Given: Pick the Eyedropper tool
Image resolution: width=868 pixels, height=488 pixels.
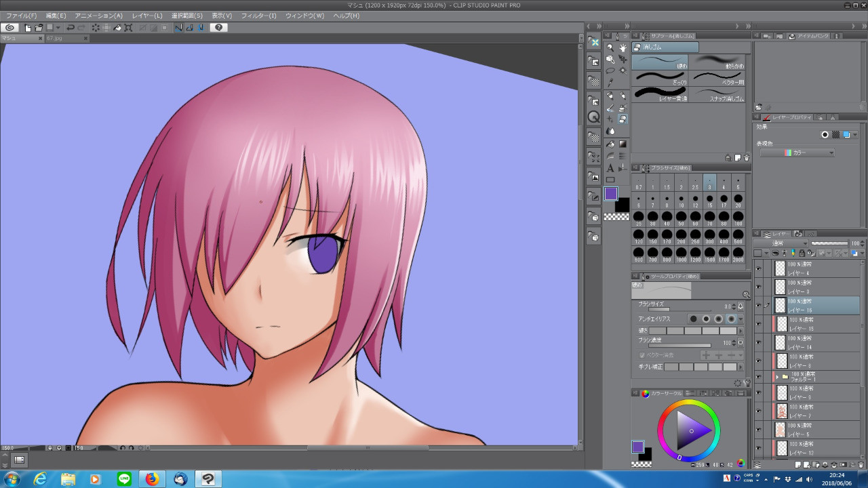Looking at the screenshot, I should [x=610, y=82].
